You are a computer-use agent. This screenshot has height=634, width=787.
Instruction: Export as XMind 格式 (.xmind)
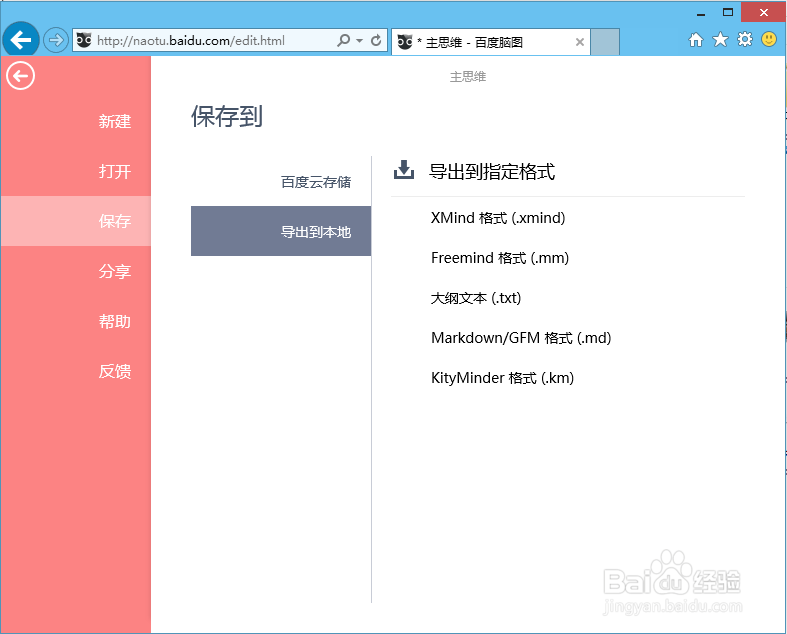tap(498, 218)
